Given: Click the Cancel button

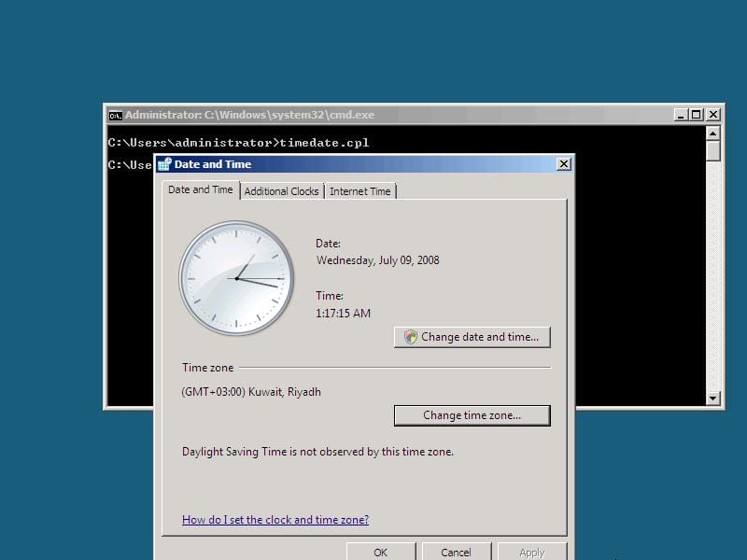Looking at the screenshot, I should 456,552.
